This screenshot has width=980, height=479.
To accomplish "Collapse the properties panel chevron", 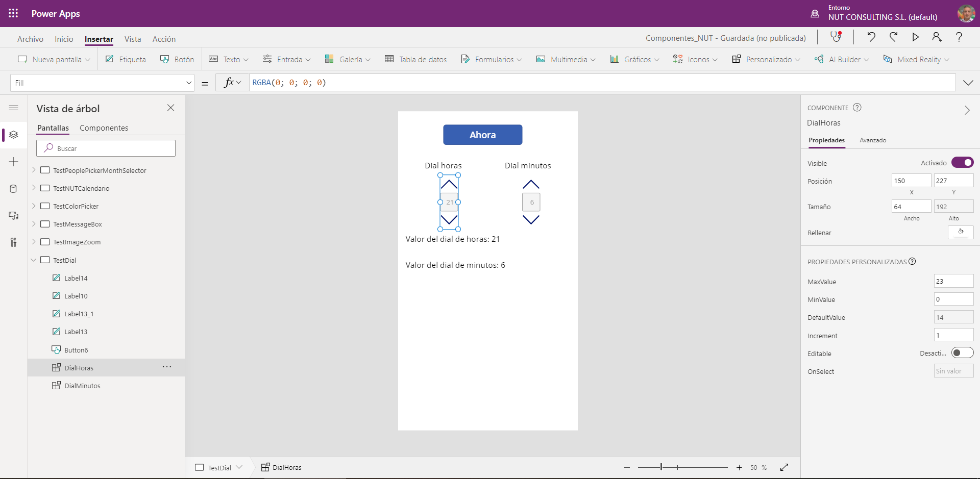I will [x=967, y=110].
